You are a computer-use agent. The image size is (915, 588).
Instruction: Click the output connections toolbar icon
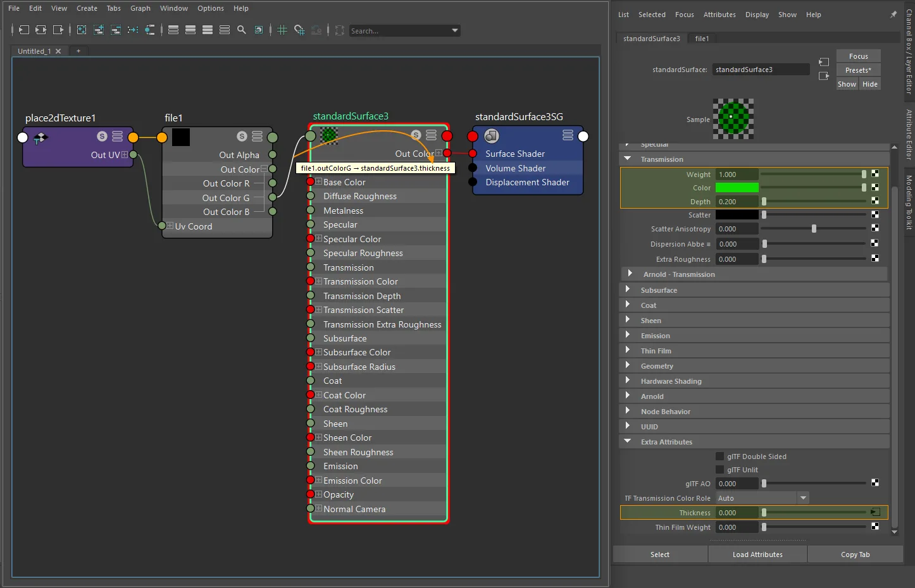tap(58, 30)
